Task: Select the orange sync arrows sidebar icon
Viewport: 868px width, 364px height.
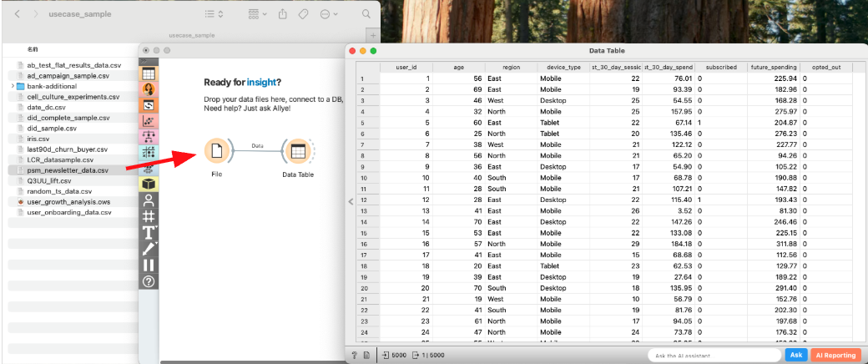Action: [x=149, y=104]
